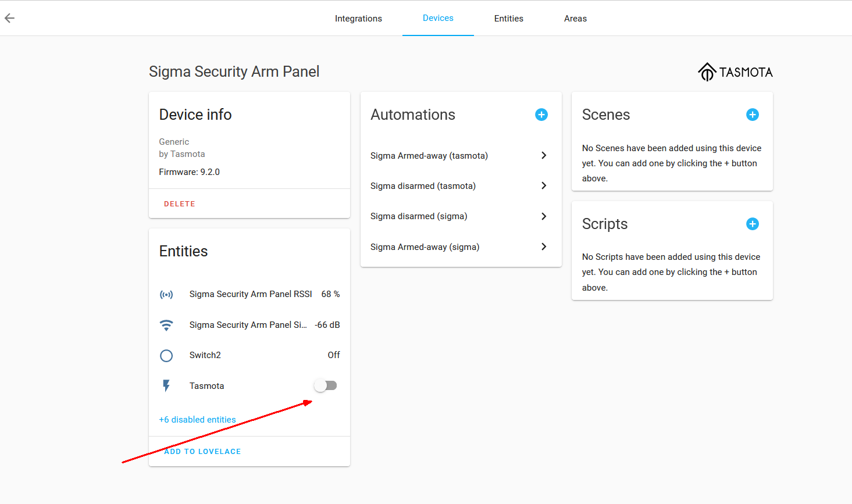Toggle the Tasmota switch on
This screenshot has height=504, width=852.
[x=326, y=385]
